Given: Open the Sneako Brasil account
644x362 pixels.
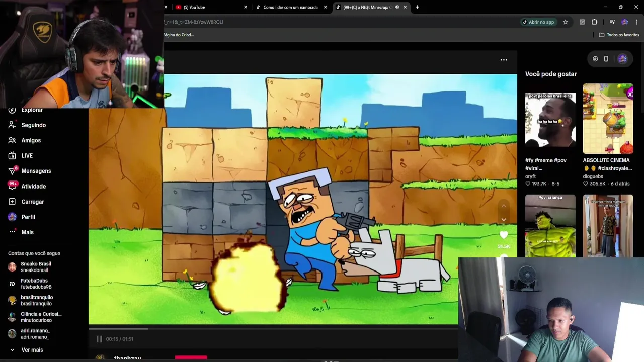Looking at the screenshot, I should pyautogui.click(x=36, y=267).
